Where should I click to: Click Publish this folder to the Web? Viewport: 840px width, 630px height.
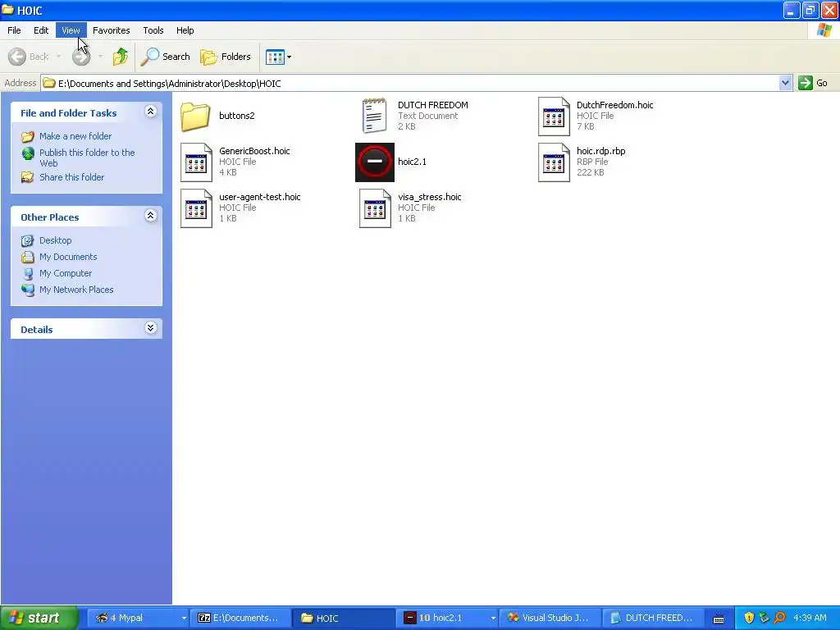coord(87,157)
